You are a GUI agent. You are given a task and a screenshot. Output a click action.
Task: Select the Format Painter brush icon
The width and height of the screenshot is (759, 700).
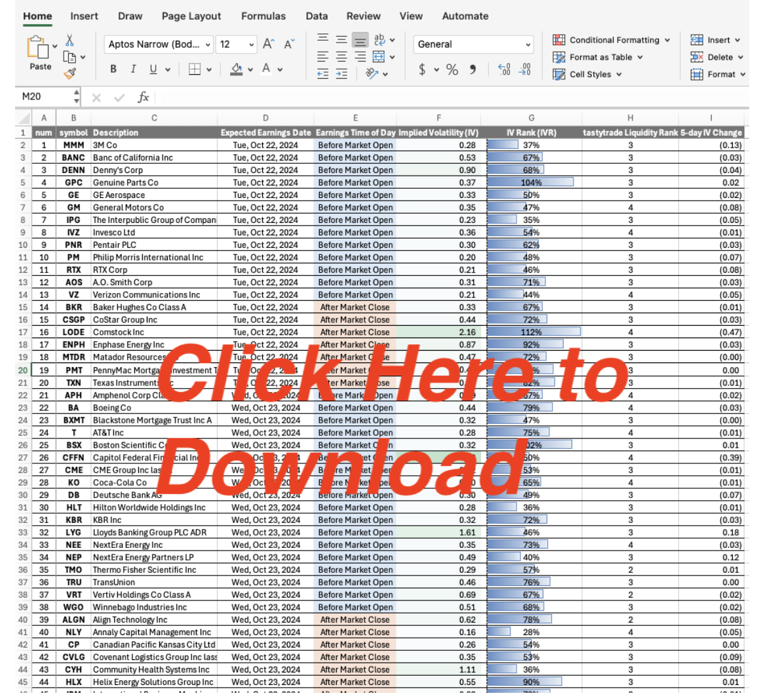(69, 73)
